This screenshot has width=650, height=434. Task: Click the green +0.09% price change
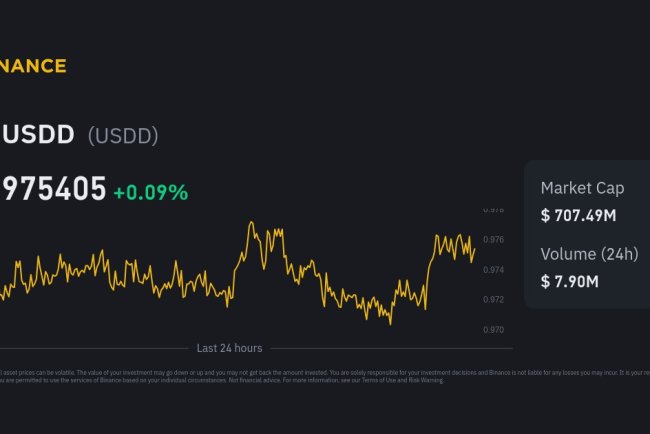(x=150, y=192)
